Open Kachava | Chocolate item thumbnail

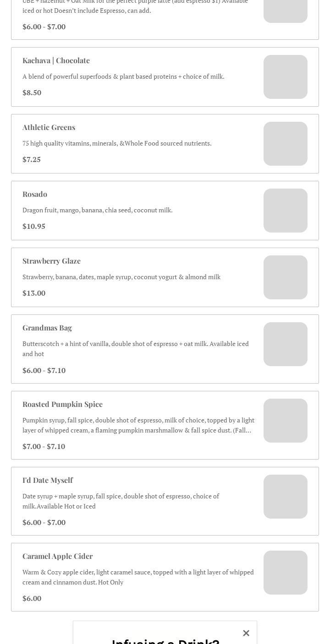coord(285,77)
